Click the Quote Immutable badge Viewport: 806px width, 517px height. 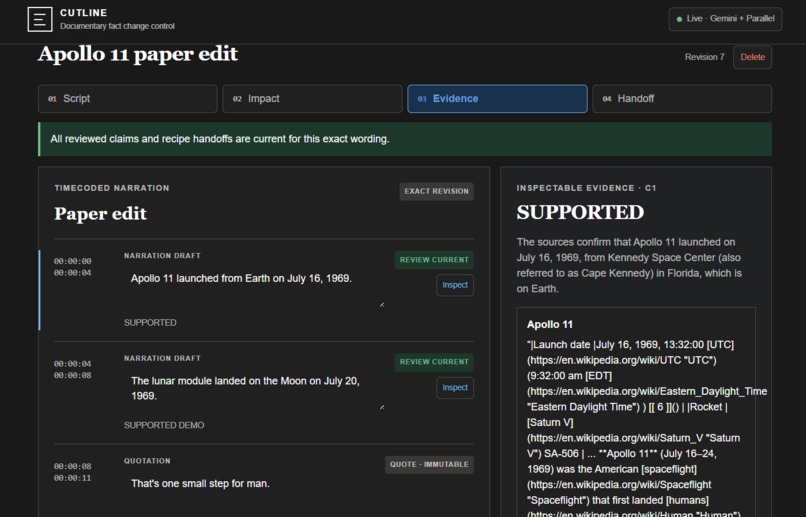(x=429, y=465)
